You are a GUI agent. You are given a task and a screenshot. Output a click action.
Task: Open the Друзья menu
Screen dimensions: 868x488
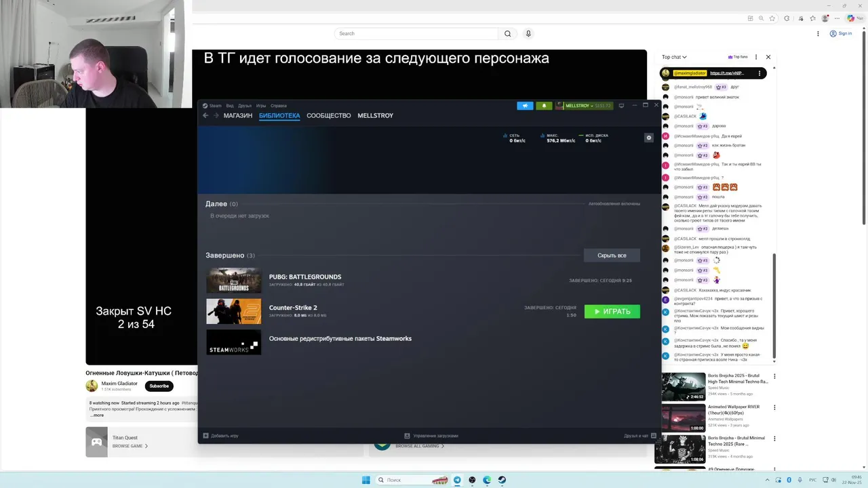coord(245,106)
